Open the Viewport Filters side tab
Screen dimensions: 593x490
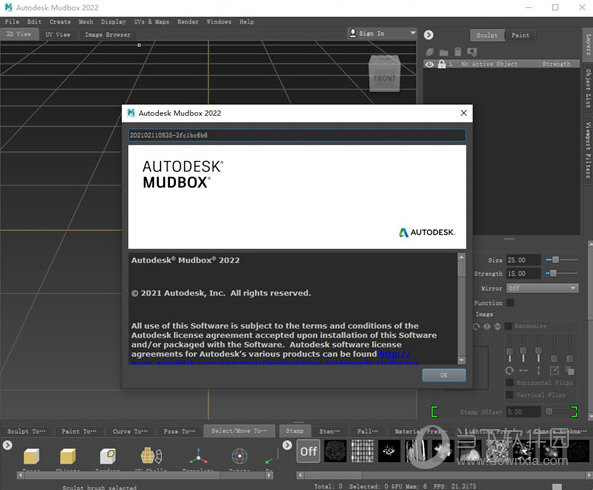[x=588, y=150]
